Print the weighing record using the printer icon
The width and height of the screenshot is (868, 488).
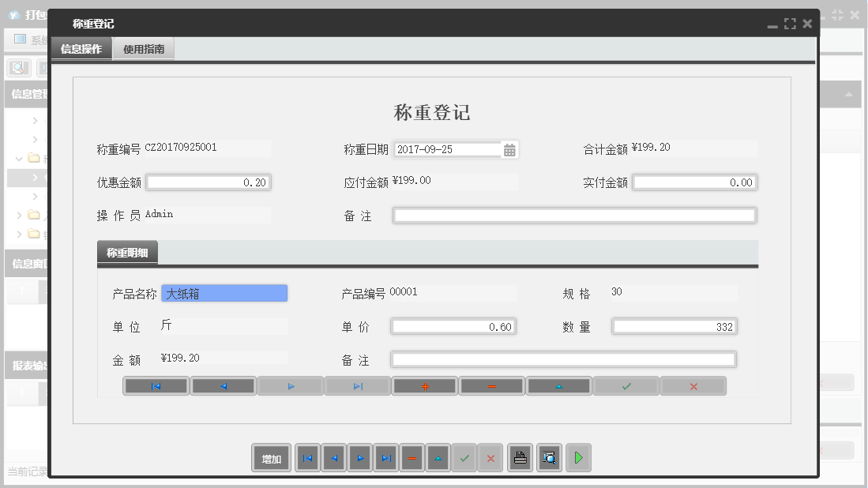(520, 458)
